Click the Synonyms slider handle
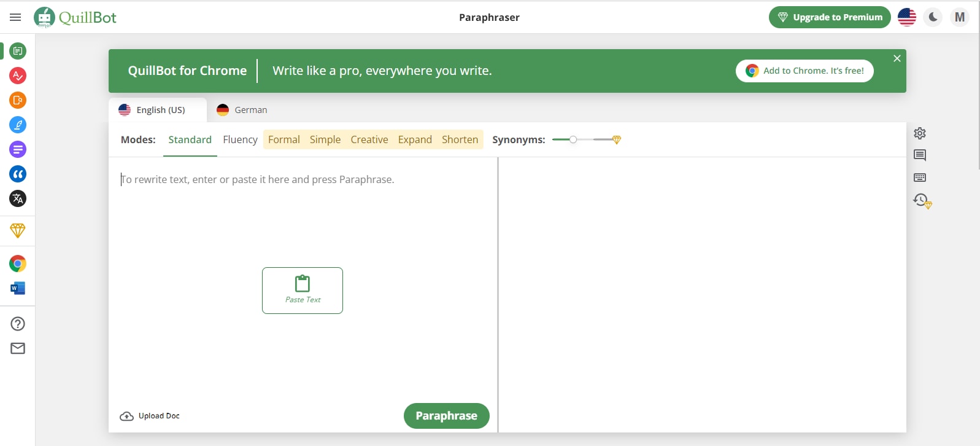 tap(573, 139)
